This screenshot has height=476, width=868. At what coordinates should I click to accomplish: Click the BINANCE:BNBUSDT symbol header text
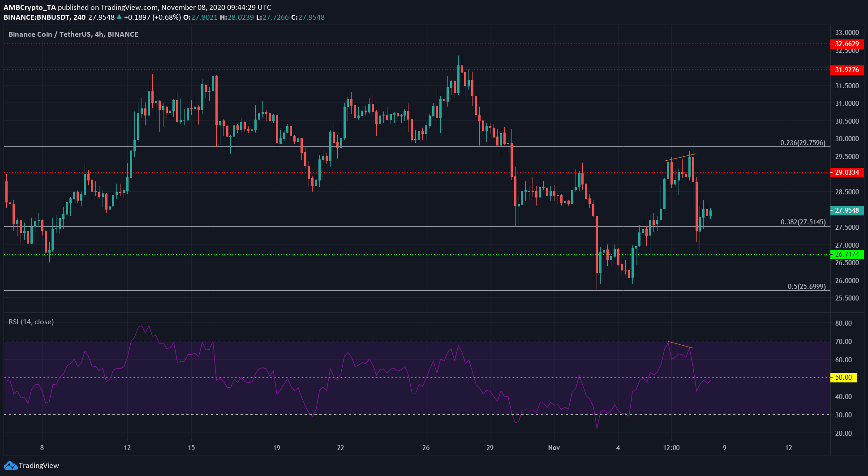point(38,17)
